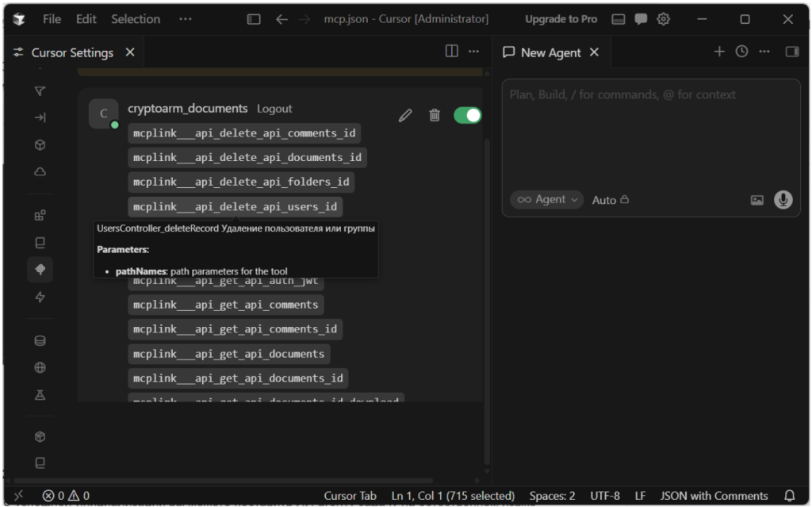Open chat history clock icon

741,52
